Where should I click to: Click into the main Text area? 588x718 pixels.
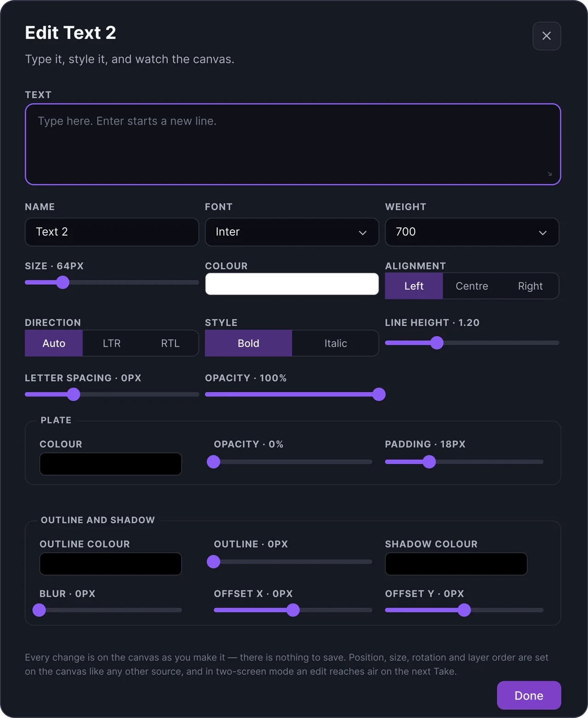(293, 144)
